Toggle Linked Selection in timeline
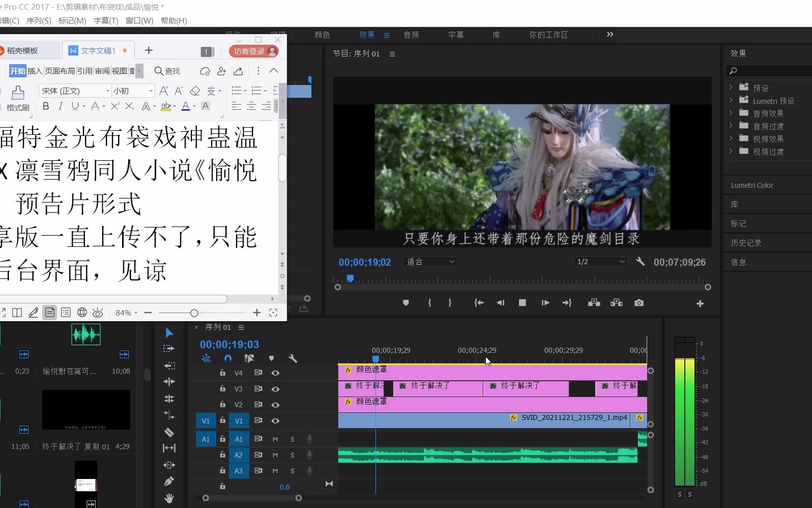The image size is (812, 508). click(x=249, y=358)
